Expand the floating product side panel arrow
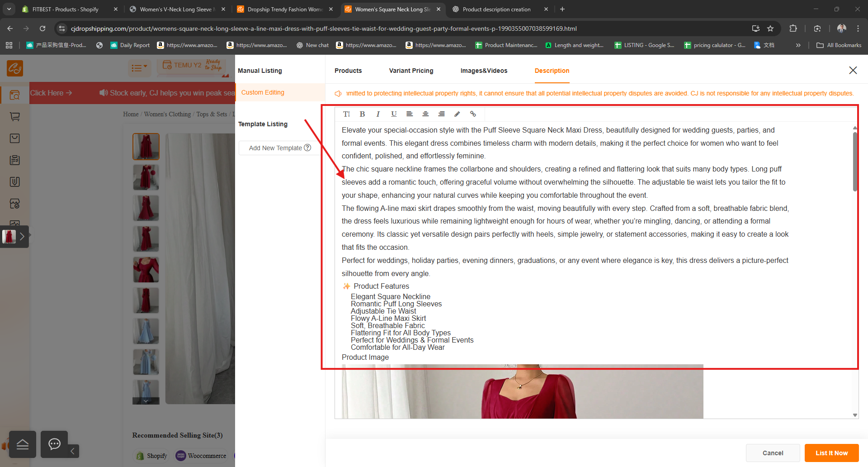The height and width of the screenshot is (467, 868). 22,236
